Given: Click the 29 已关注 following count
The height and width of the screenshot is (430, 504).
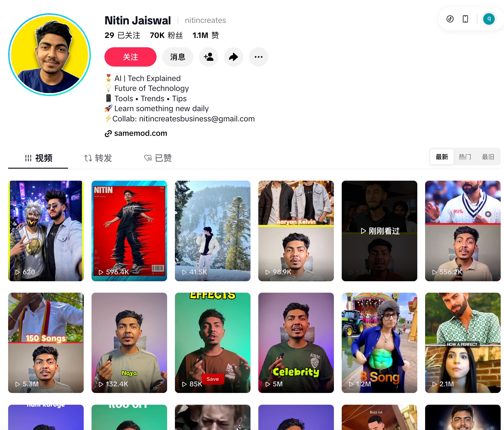Looking at the screenshot, I should [x=123, y=36].
